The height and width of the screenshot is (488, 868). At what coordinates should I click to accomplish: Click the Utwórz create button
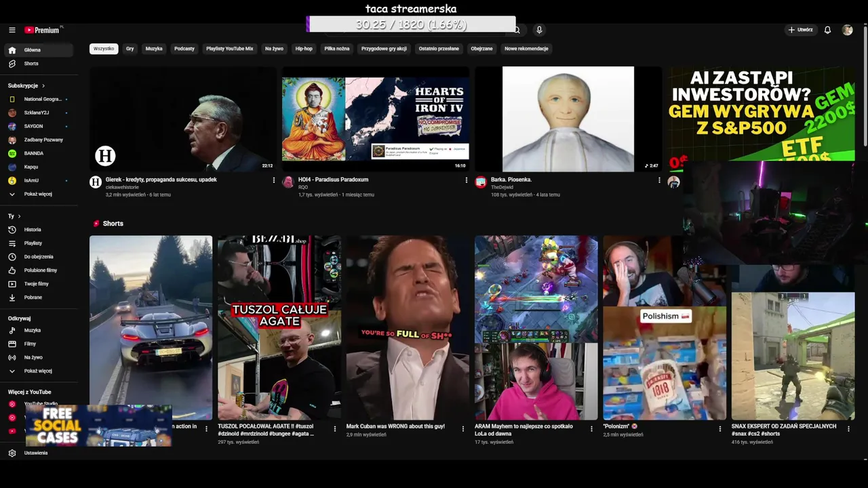point(800,30)
